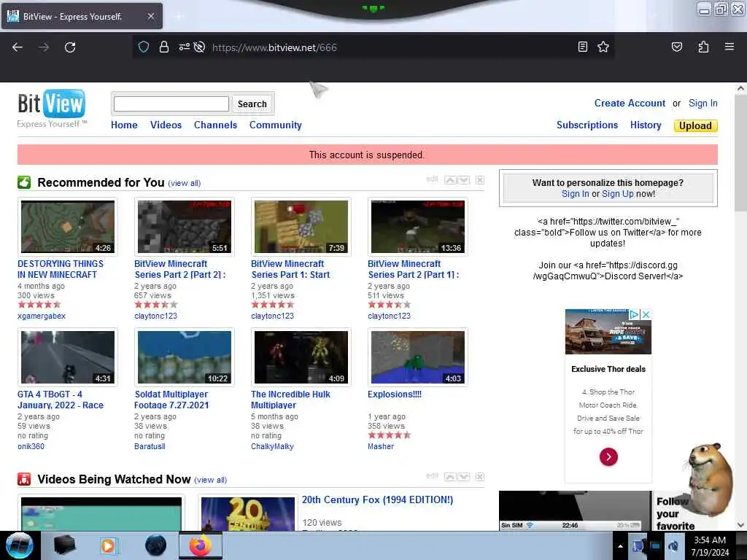The width and height of the screenshot is (747, 560).
Task: Open the 7:39 BitView Minecraft Part 1 thumbnail
Action: pyautogui.click(x=301, y=227)
